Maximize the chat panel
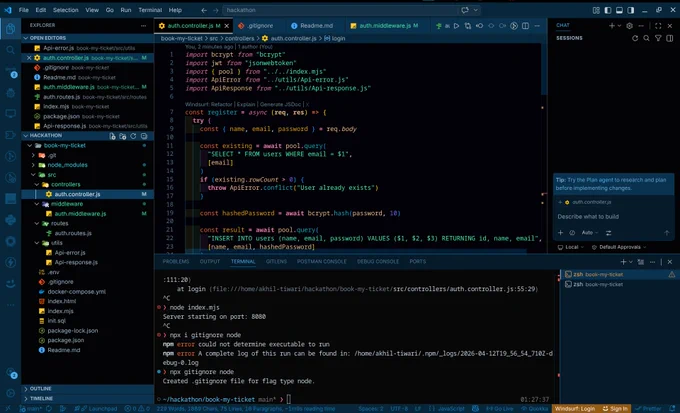Image resolution: width=680 pixels, height=413 pixels. [x=658, y=26]
